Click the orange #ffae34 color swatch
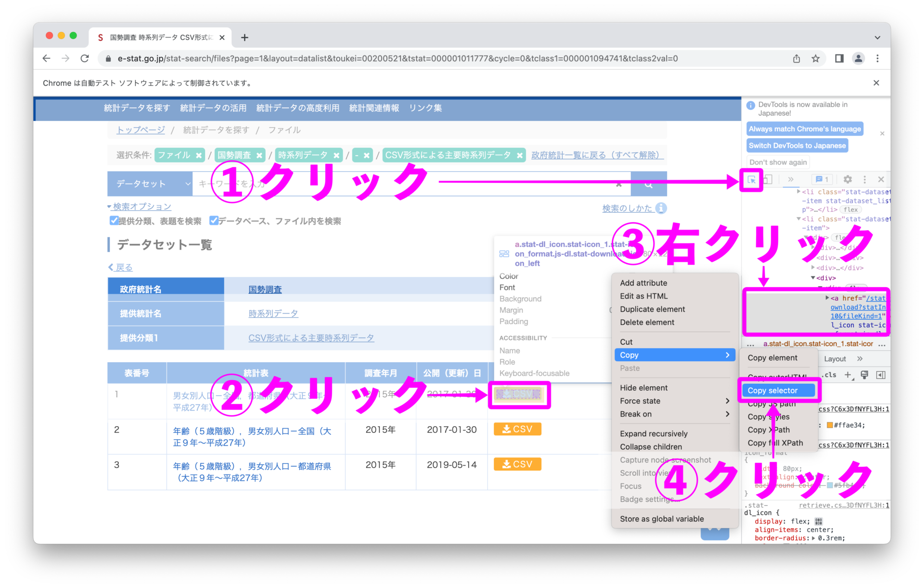The height and width of the screenshot is (588, 924). tap(831, 425)
